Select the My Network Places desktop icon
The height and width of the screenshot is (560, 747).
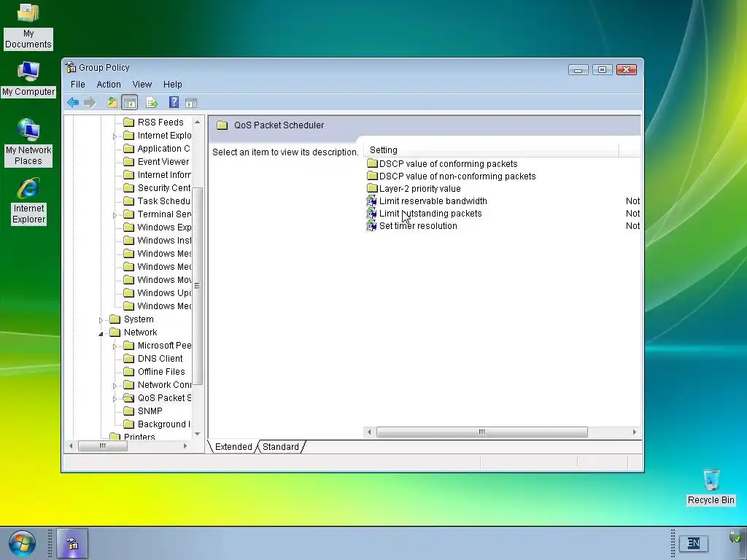(x=28, y=142)
